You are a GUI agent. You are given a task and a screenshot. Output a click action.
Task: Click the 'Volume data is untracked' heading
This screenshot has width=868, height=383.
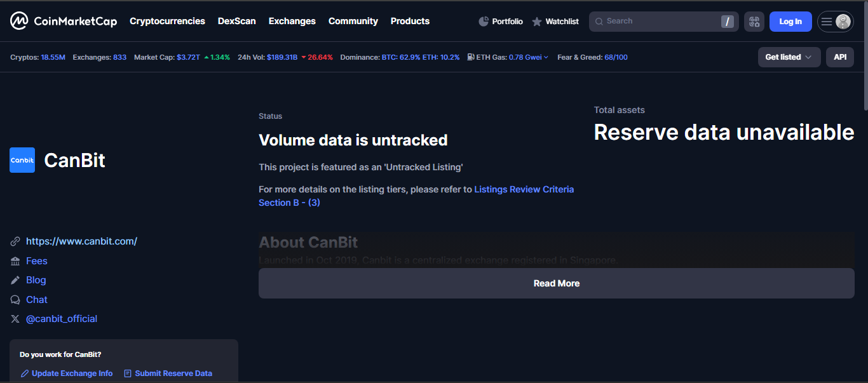pos(353,140)
